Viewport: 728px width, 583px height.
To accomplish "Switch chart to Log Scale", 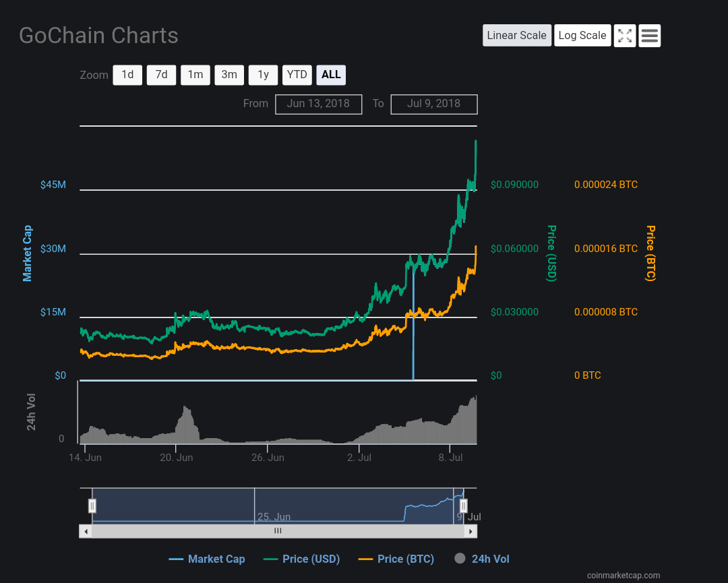I will point(582,36).
